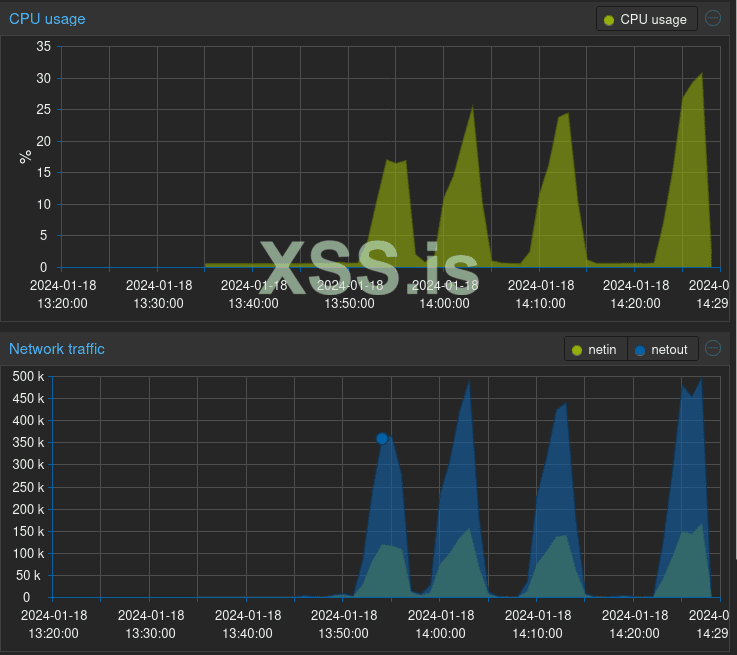Click the 500 k label on the network axis
The height and width of the screenshot is (655, 737).
click(28, 376)
